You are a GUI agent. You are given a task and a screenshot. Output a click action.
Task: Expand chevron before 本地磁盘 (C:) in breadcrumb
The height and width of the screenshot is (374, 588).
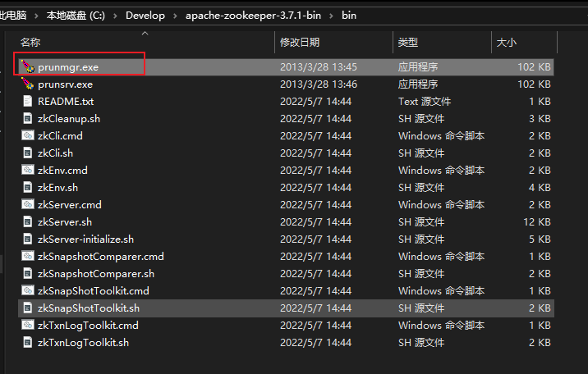(36, 16)
